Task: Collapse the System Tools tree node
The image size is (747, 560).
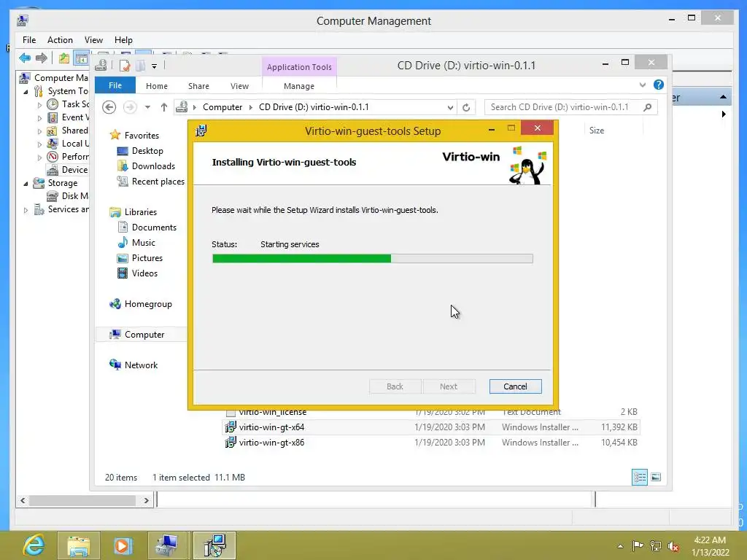Action: [26, 91]
